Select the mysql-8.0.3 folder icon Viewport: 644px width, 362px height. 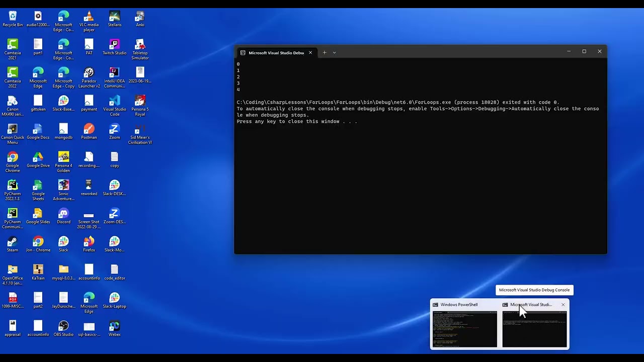[63, 273]
